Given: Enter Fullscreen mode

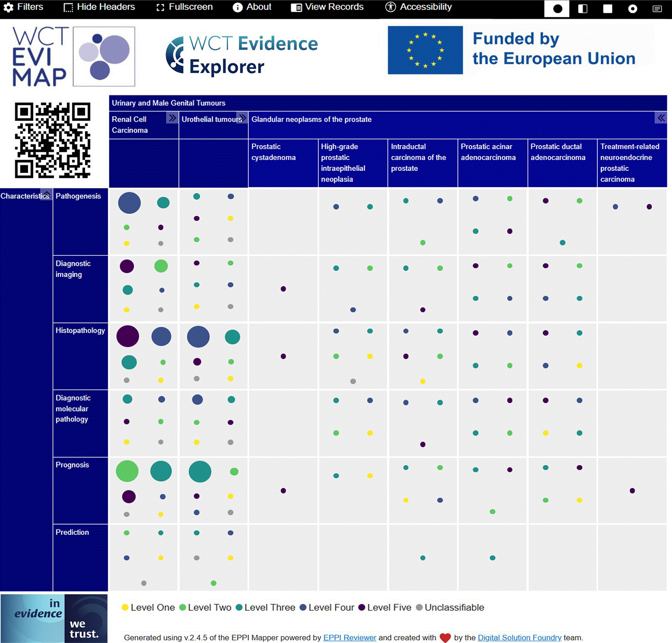Looking at the screenshot, I should tap(184, 7).
